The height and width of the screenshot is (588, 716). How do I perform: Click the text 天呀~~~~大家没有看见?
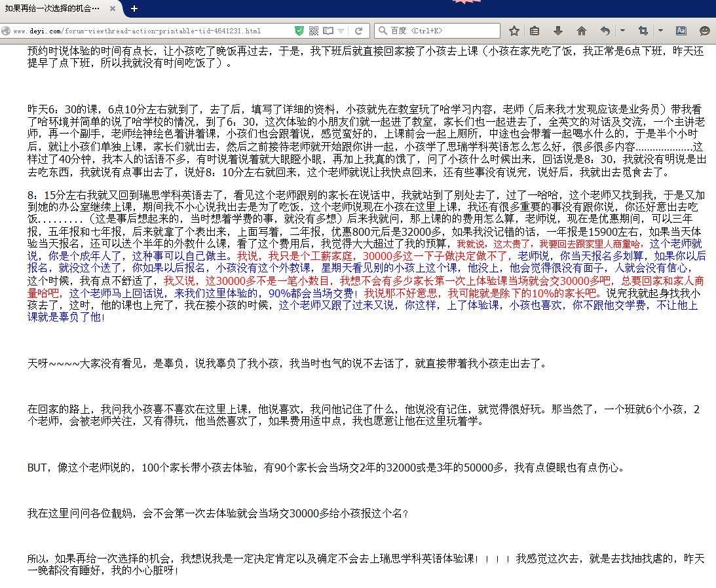[x=85, y=364]
